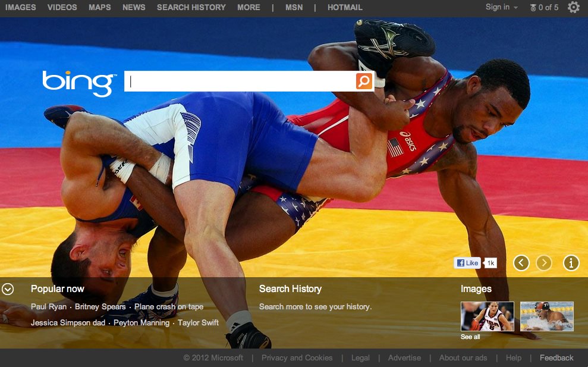This screenshot has height=367, width=588.
Task: Click the 'Search more to see your history.' text
Action: [315, 306]
